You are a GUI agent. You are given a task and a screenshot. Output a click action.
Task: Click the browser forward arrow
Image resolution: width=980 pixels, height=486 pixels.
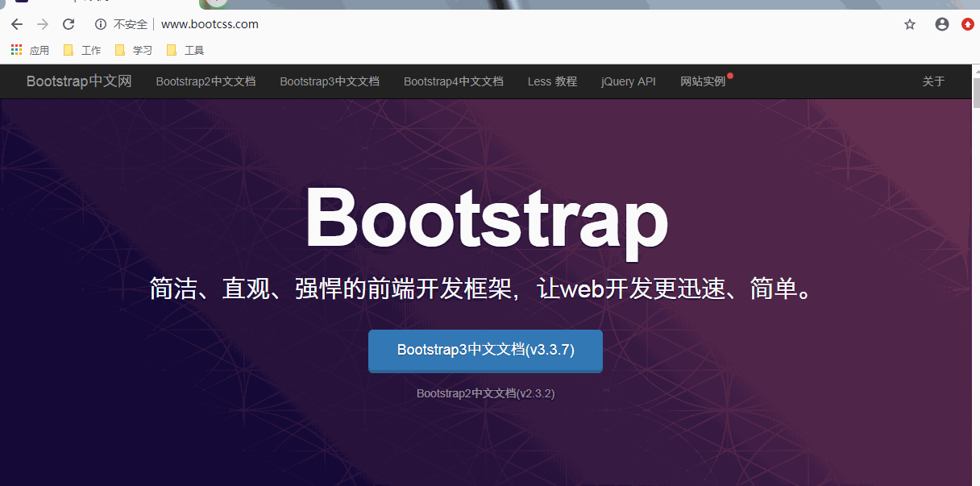(x=43, y=24)
